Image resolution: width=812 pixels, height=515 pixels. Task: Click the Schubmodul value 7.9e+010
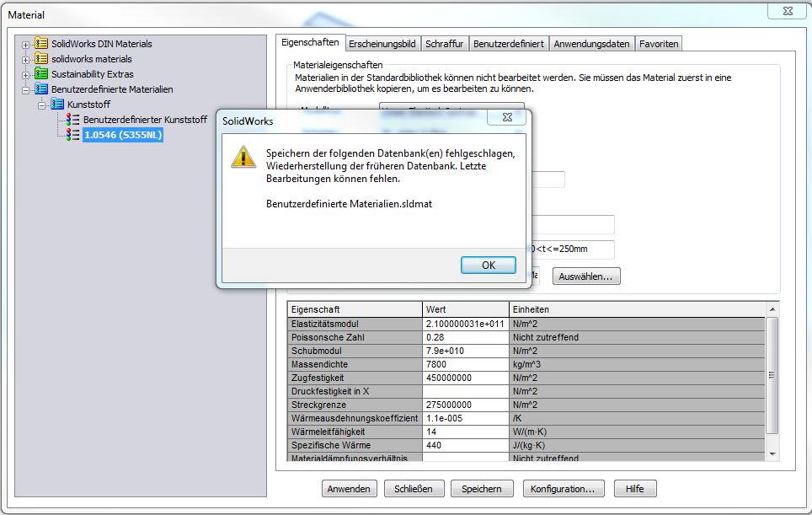point(466,351)
